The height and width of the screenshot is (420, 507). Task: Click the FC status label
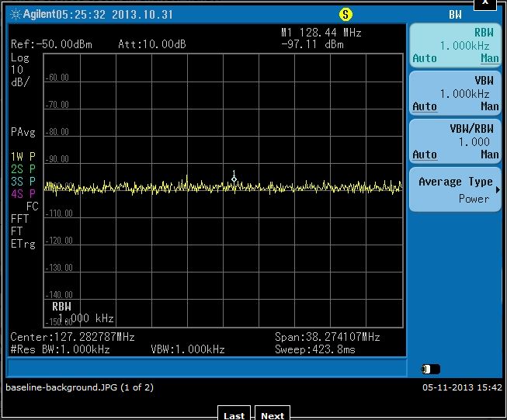[33, 207]
